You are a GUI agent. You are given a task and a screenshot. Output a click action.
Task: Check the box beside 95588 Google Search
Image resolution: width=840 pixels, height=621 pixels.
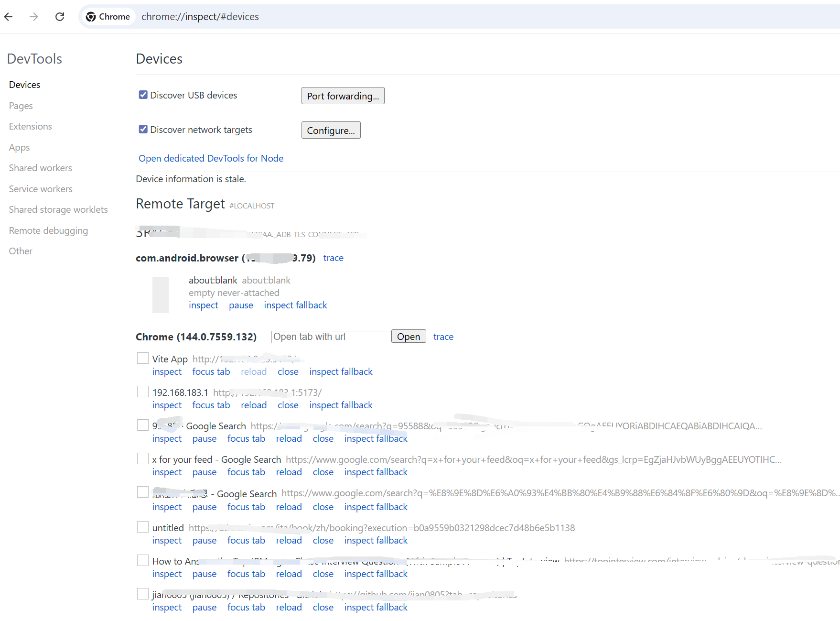point(142,425)
